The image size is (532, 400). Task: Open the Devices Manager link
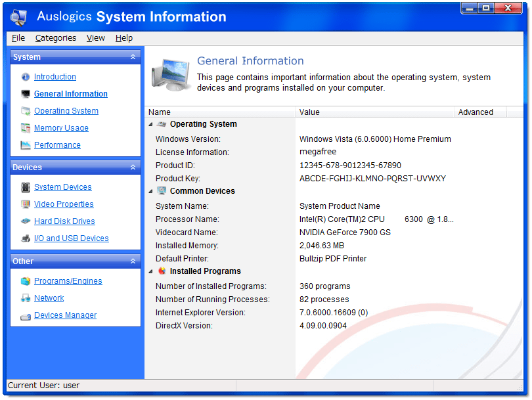pos(66,315)
